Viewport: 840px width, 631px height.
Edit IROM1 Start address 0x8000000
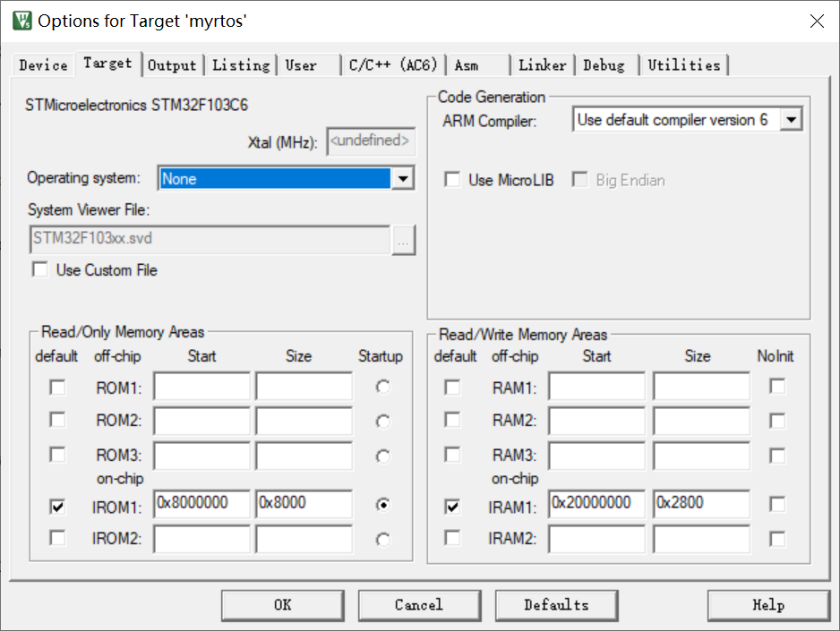[201, 504]
